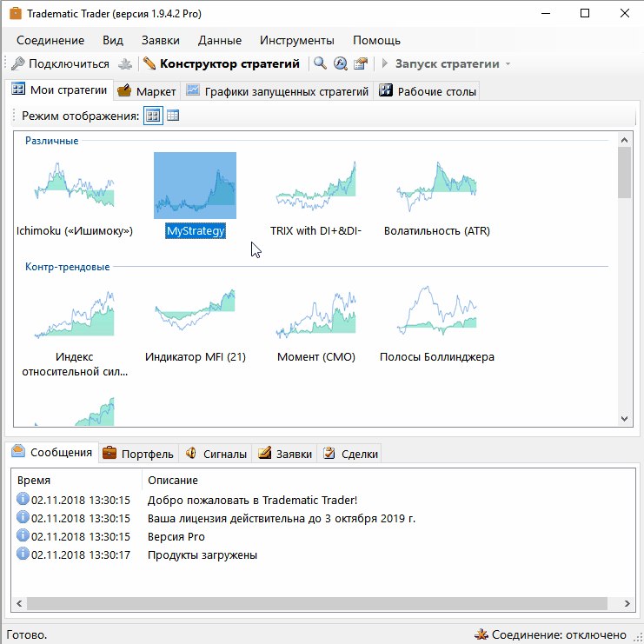Open the formula (fx) magnifier icon in the toolbar
The image size is (644, 644).
coord(341,63)
